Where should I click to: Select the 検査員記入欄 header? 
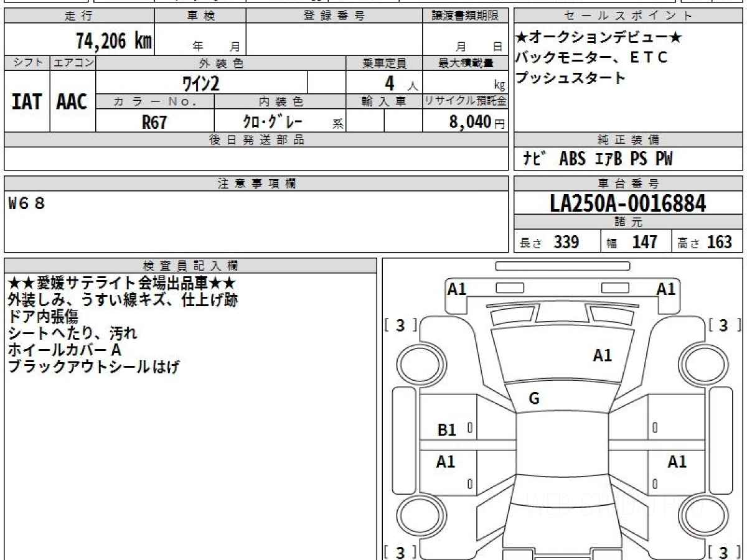(x=190, y=265)
